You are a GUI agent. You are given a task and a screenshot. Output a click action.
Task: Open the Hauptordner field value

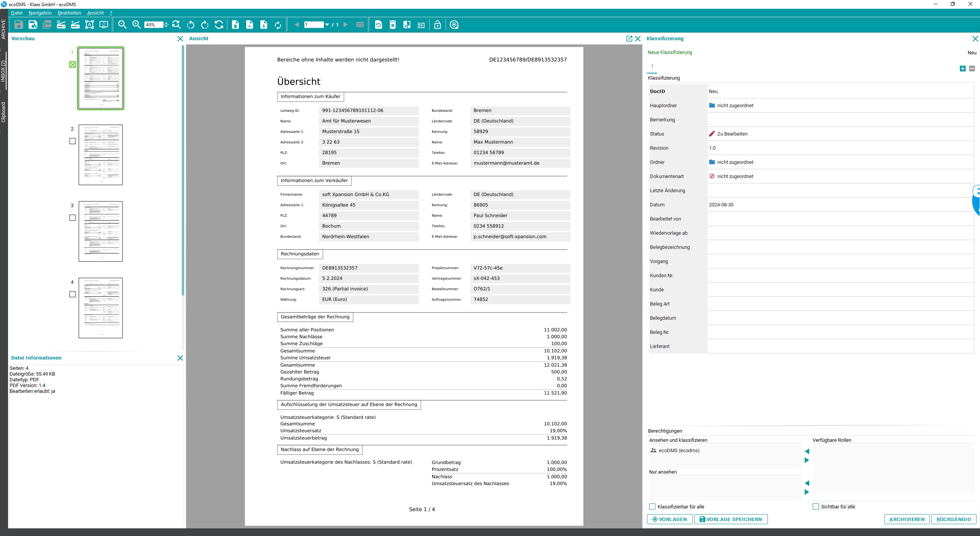pyautogui.click(x=840, y=105)
